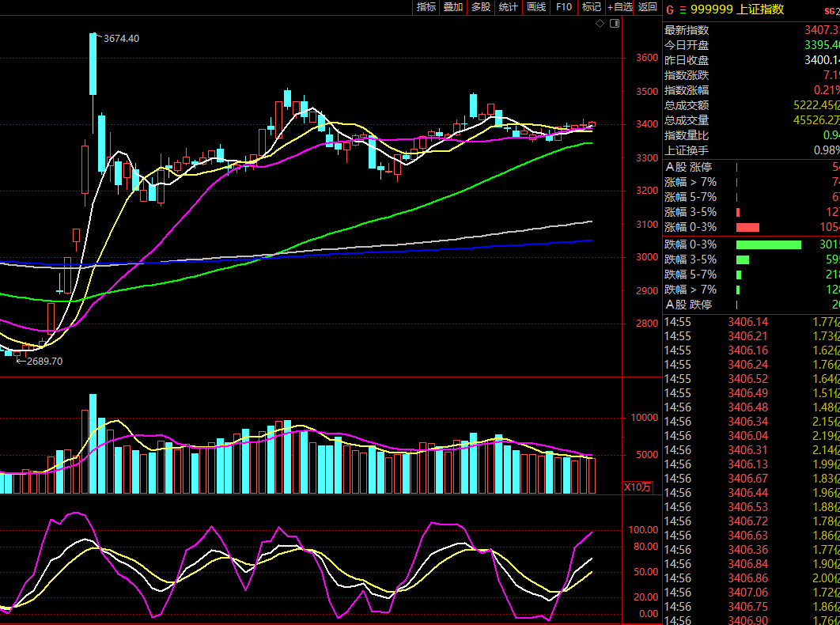Click the 3674.40 high price marker
The width and height of the screenshot is (840, 625).
121,39
